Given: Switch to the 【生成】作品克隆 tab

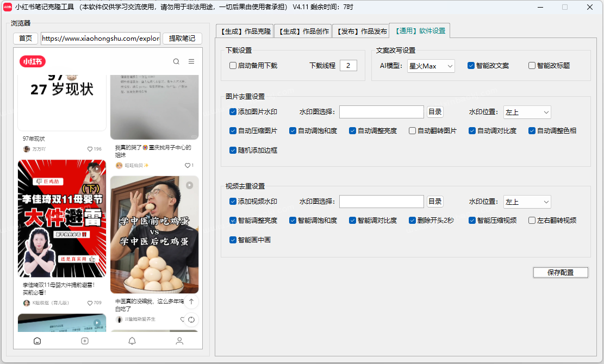Looking at the screenshot, I should tap(246, 31).
